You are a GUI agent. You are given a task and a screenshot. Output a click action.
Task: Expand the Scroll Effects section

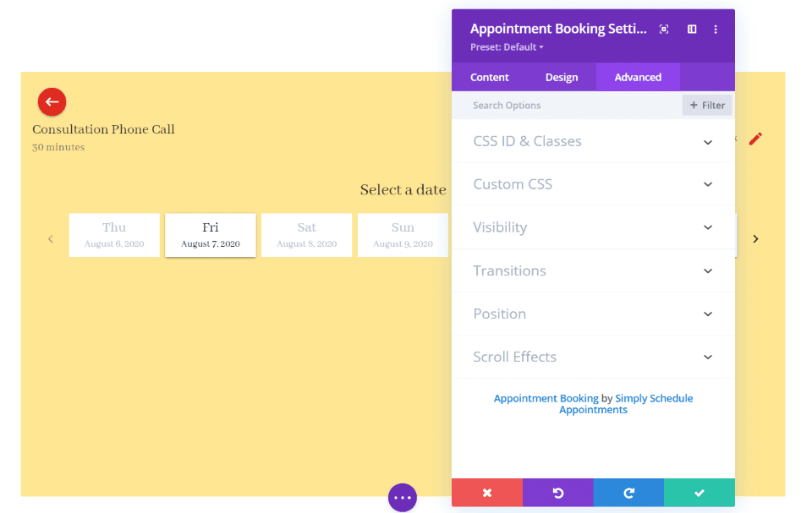(x=592, y=357)
